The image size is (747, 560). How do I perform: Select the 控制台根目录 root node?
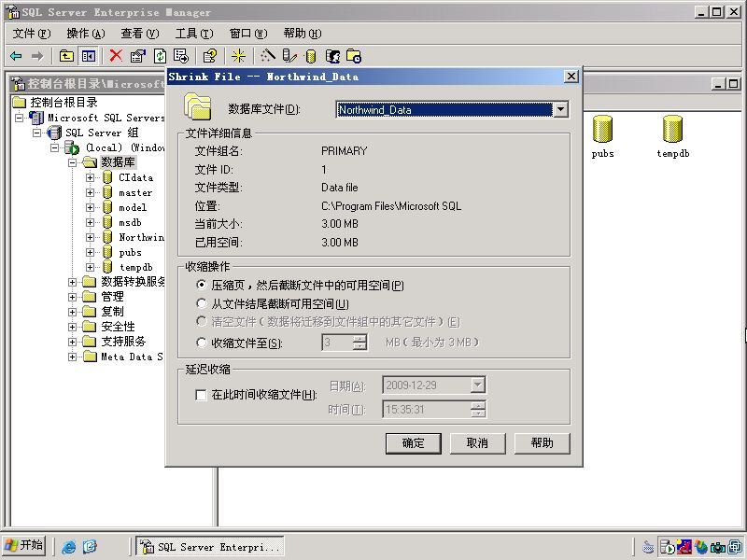(63, 102)
